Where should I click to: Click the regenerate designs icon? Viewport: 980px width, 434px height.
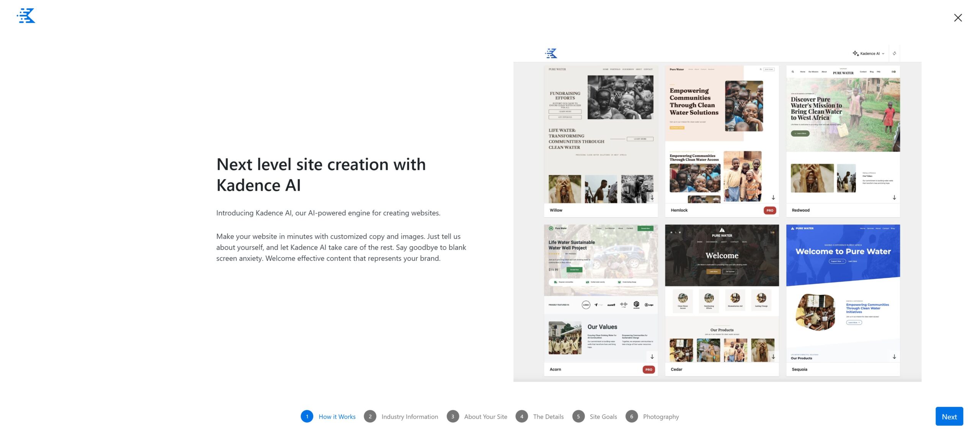pyautogui.click(x=895, y=53)
